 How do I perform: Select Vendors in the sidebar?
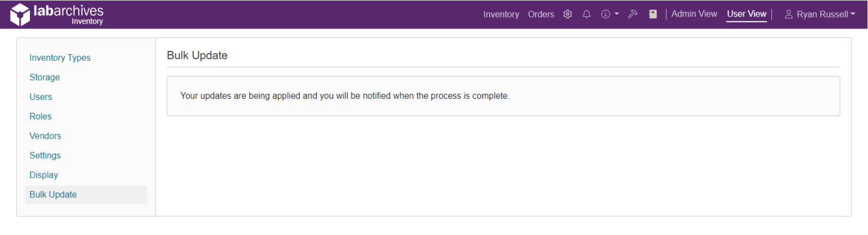tap(45, 136)
